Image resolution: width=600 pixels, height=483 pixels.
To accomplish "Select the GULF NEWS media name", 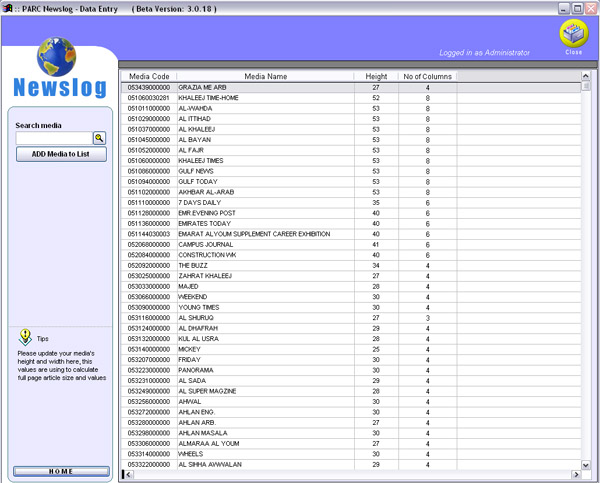I will point(196,171).
